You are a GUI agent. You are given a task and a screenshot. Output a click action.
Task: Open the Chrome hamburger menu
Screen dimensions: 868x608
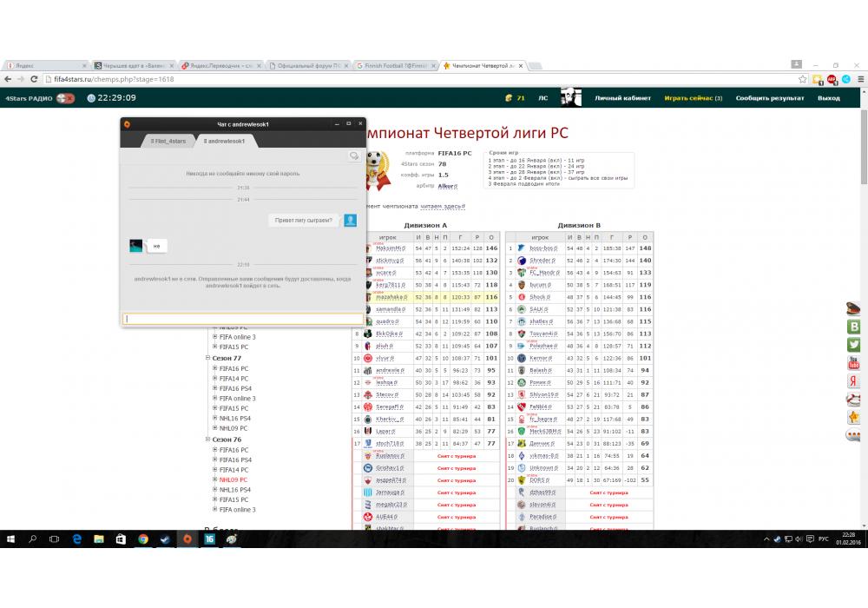click(858, 79)
